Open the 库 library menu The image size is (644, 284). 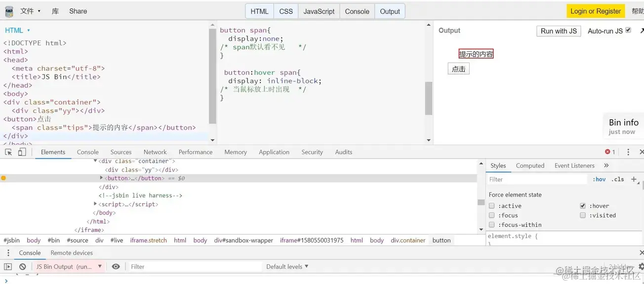[x=55, y=11]
